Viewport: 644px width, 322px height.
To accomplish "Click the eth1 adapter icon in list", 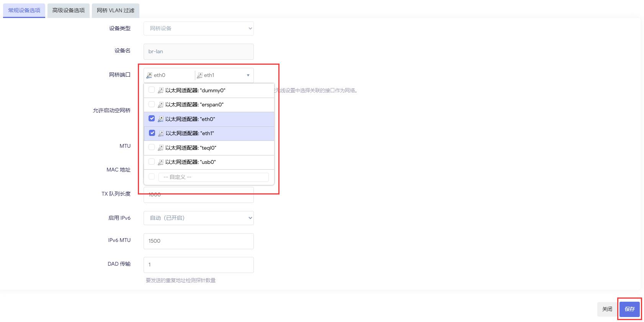I will (161, 133).
